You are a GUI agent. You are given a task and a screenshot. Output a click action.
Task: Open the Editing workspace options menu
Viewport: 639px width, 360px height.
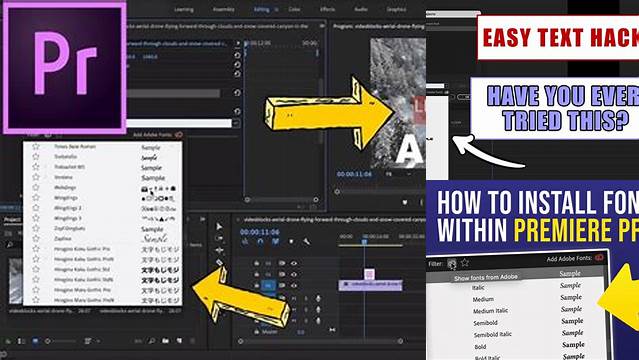276,9
